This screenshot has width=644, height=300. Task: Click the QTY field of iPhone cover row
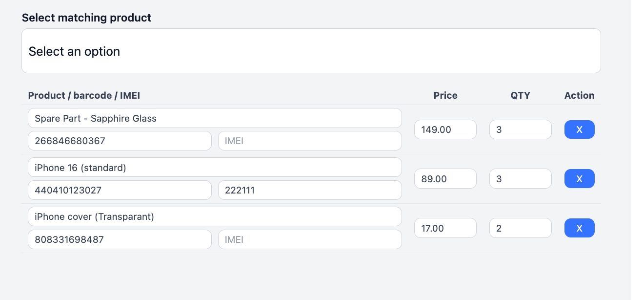pyautogui.click(x=520, y=228)
